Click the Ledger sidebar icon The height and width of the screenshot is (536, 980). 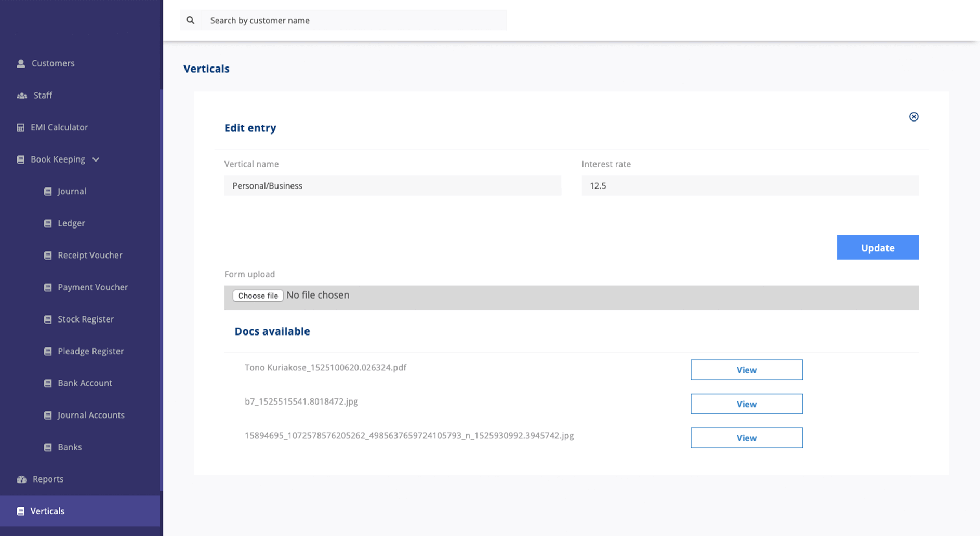[x=48, y=223]
